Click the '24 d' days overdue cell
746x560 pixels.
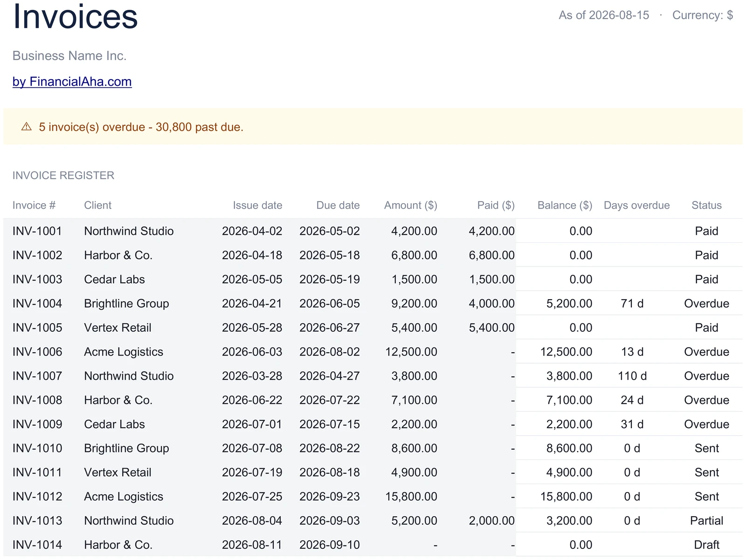(632, 400)
